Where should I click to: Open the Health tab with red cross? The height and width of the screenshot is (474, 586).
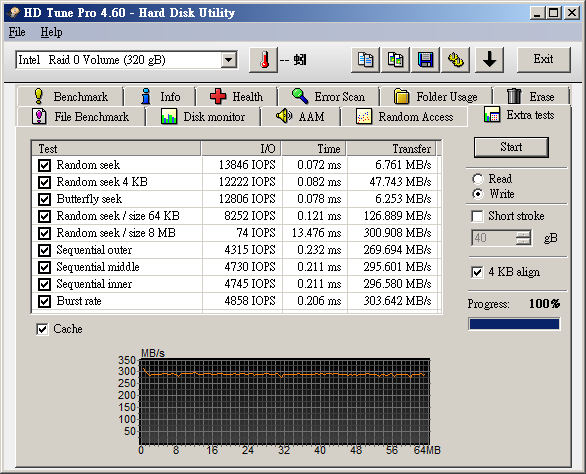pyautogui.click(x=237, y=96)
